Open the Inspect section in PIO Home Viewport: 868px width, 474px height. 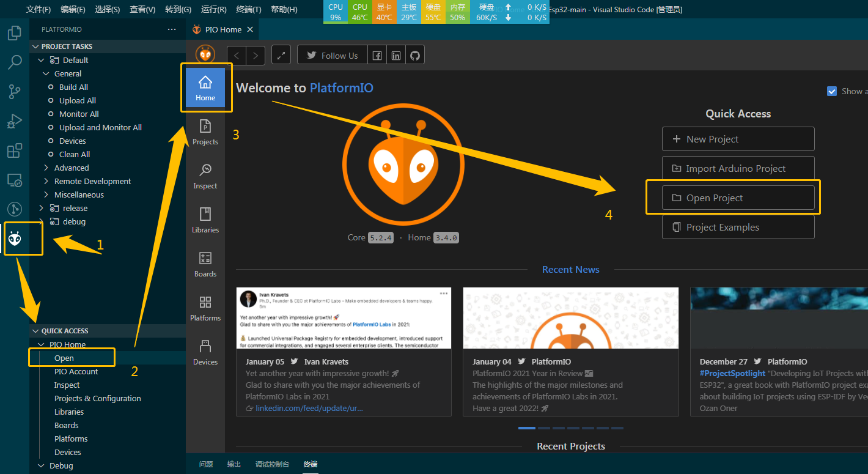pyautogui.click(x=205, y=176)
